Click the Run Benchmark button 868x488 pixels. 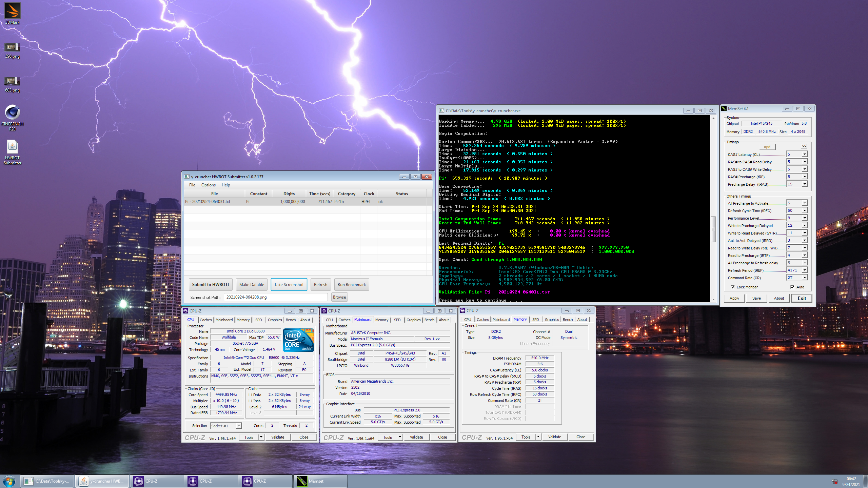352,285
